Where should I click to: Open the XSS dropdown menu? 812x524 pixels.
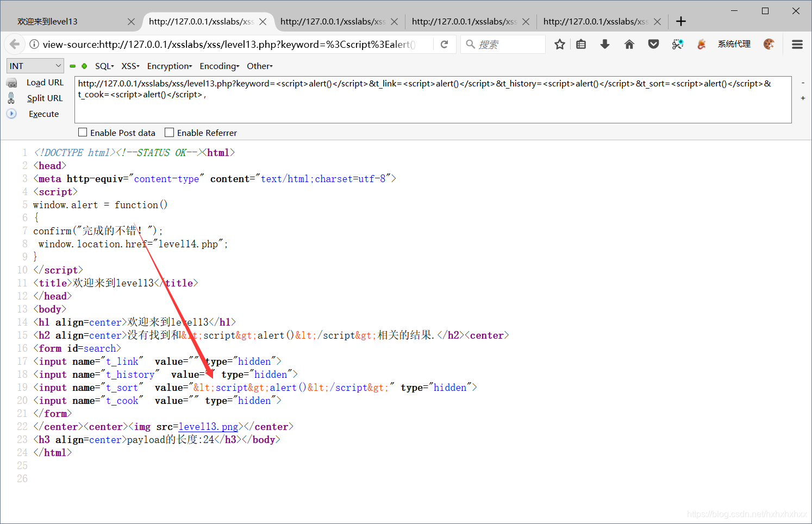click(130, 66)
